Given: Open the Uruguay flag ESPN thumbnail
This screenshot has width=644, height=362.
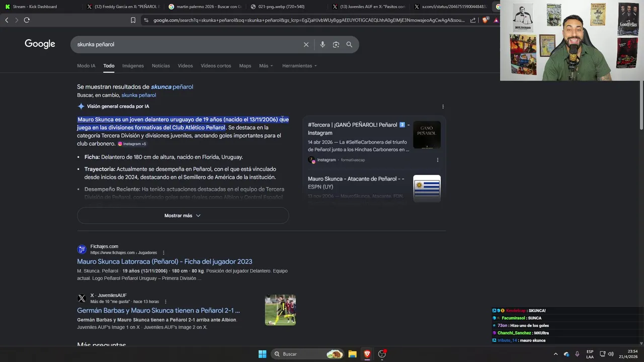Looking at the screenshot, I should 427,189.
